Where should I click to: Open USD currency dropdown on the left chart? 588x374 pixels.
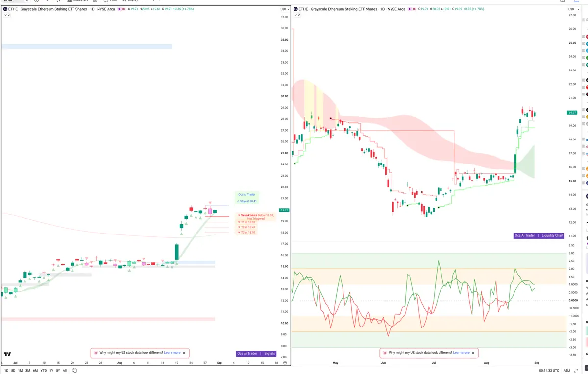click(x=284, y=9)
